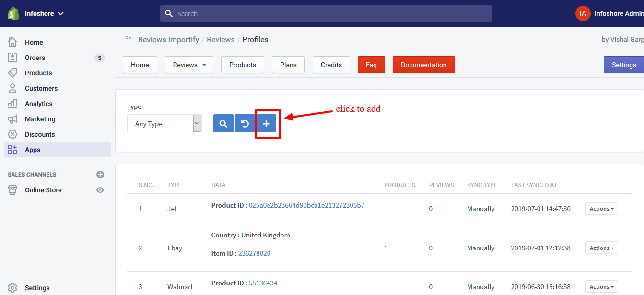
Task: Open Products in the sidebar
Action: point(38,73)
